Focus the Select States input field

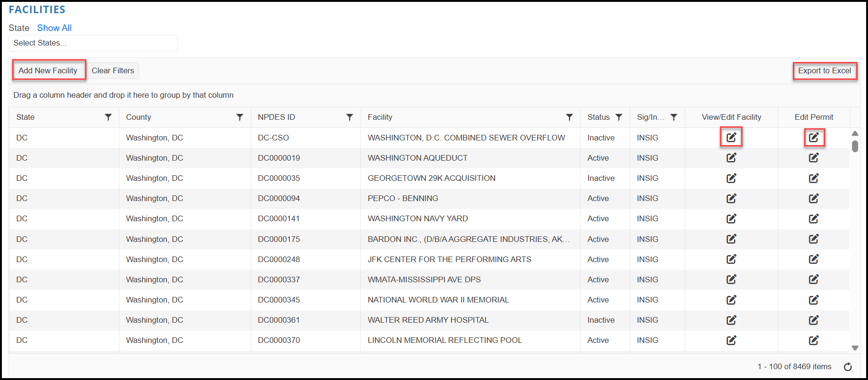[x=93, y=43]
